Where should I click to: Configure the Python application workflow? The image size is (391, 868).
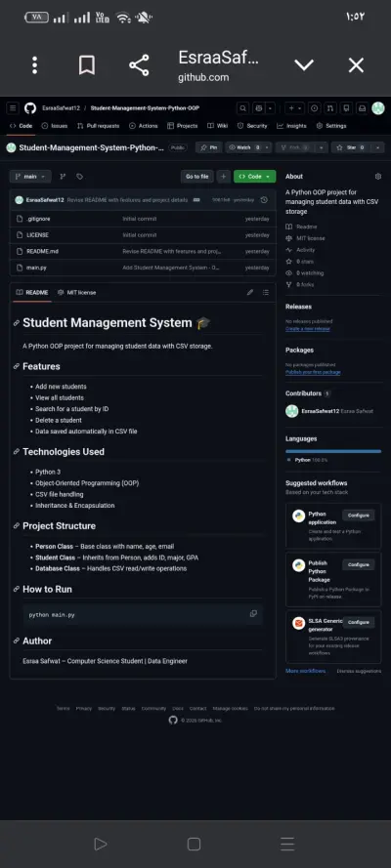click(x=359, y=516)
